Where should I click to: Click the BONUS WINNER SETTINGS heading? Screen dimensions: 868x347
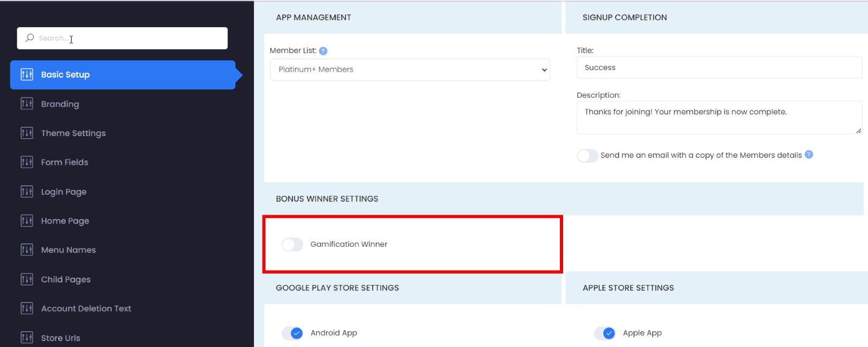(327, 199)
